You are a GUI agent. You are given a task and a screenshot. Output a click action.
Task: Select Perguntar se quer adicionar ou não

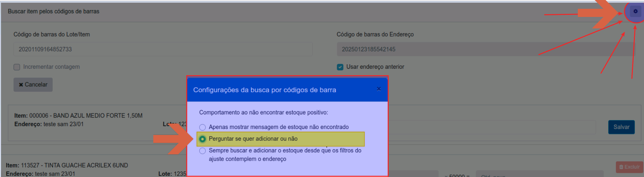click(202, 139)
